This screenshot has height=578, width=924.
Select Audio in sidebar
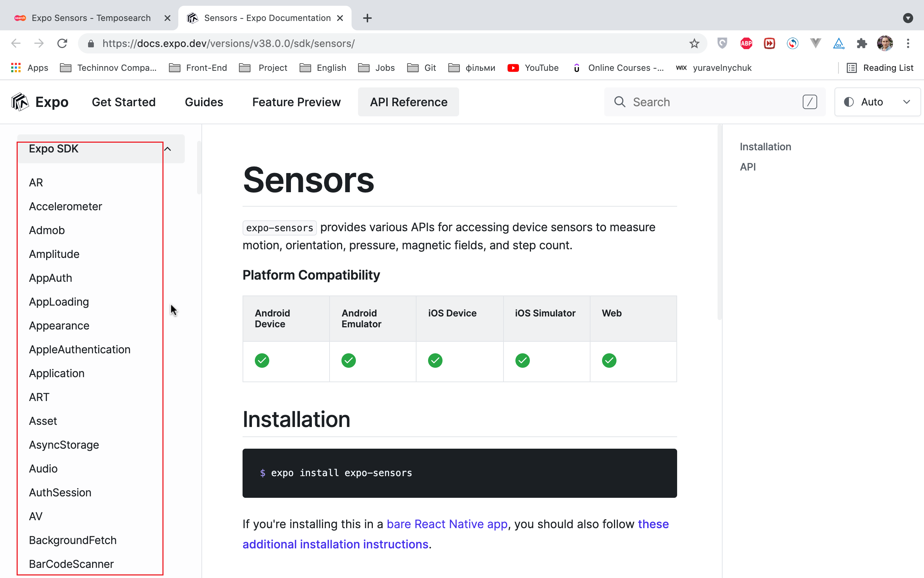(x=43, y=469)
